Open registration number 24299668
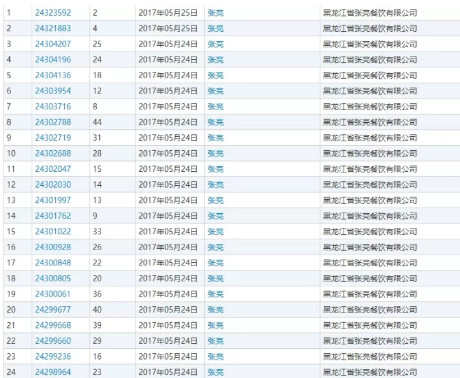 pyautogui.click(x=53, y=325)
